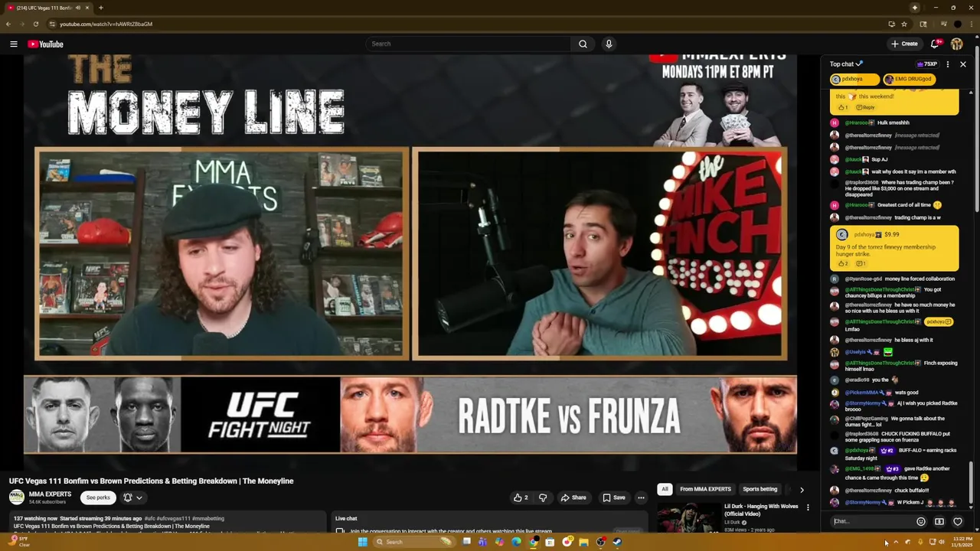
Task: Open MMA EXPERTS channel name link
Action: point(50,494)
